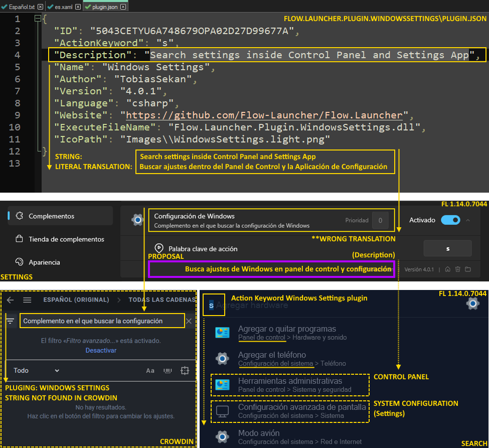
Task: Click the Flow Launcher settings gear in search window
Action: pyautogui.click(x=472, y=304)
